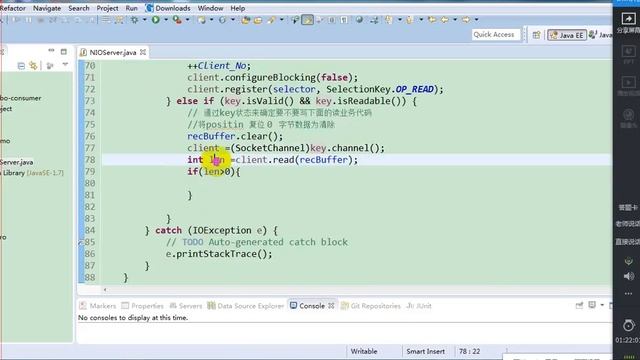Click the Open Web Browser globe icon
Viewport: 640px width, 360px height.
click(359, 20)
